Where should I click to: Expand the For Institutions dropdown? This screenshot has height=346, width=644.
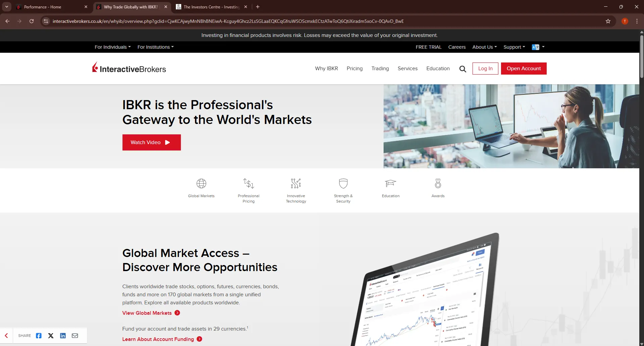[156, 47]
